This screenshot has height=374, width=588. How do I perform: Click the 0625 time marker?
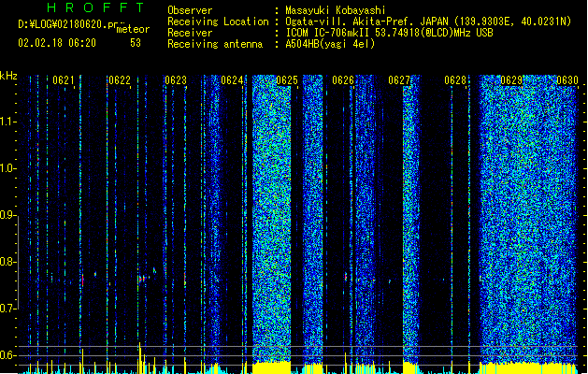pos(287,80)
